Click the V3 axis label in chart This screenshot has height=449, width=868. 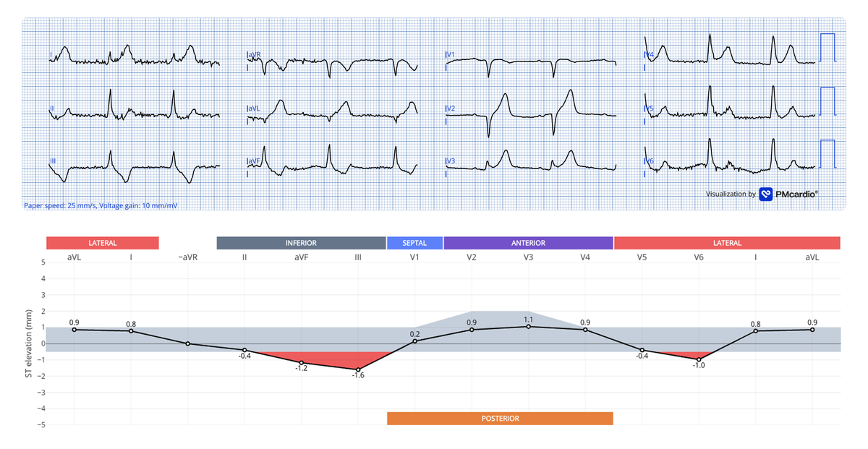(528, 257)
